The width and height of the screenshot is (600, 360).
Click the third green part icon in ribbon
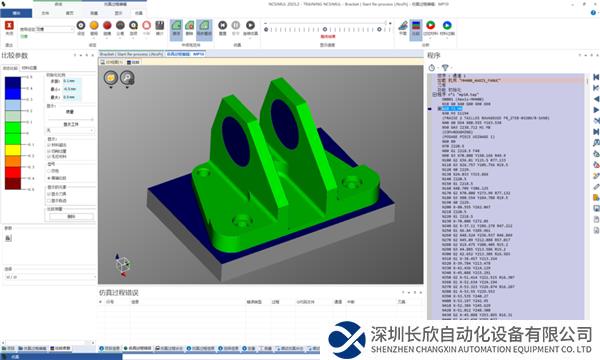(204, 26)
